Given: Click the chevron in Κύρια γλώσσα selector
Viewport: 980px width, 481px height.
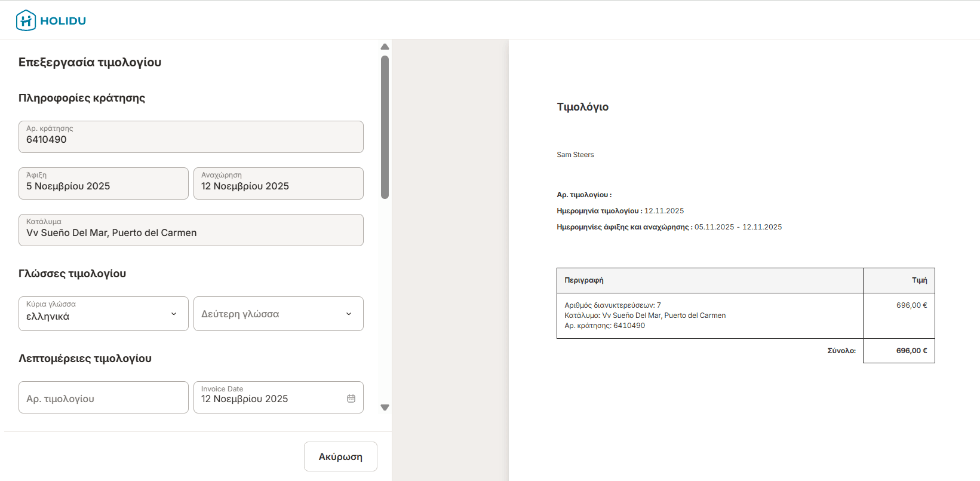Looking at the screenshot, I should pos(174,314).
